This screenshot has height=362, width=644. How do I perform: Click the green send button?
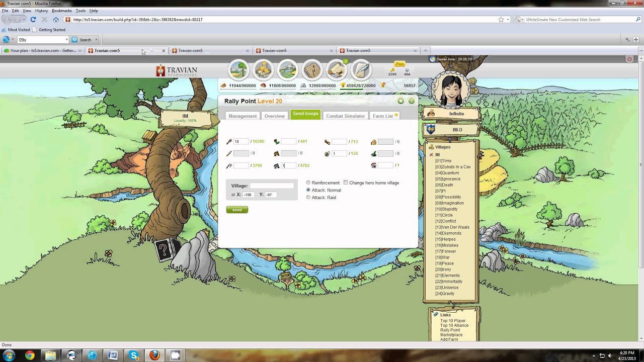(237, 210)
